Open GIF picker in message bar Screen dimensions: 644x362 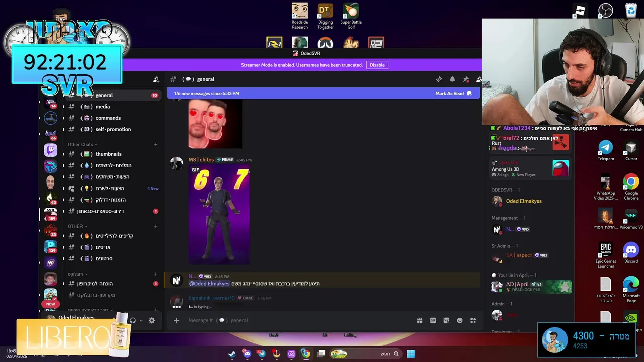433,320
